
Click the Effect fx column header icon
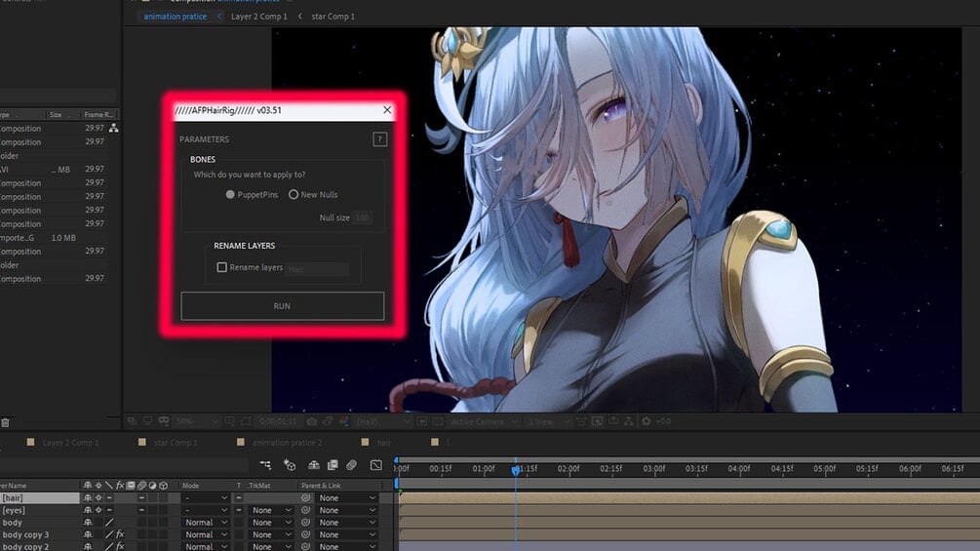[x=120, y=486]
